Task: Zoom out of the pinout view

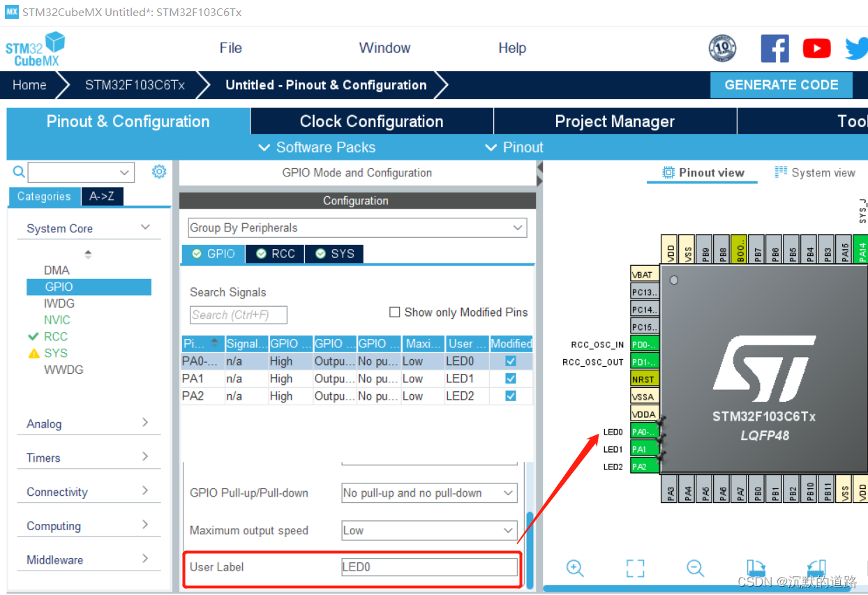Action: (x=695, y=568)
